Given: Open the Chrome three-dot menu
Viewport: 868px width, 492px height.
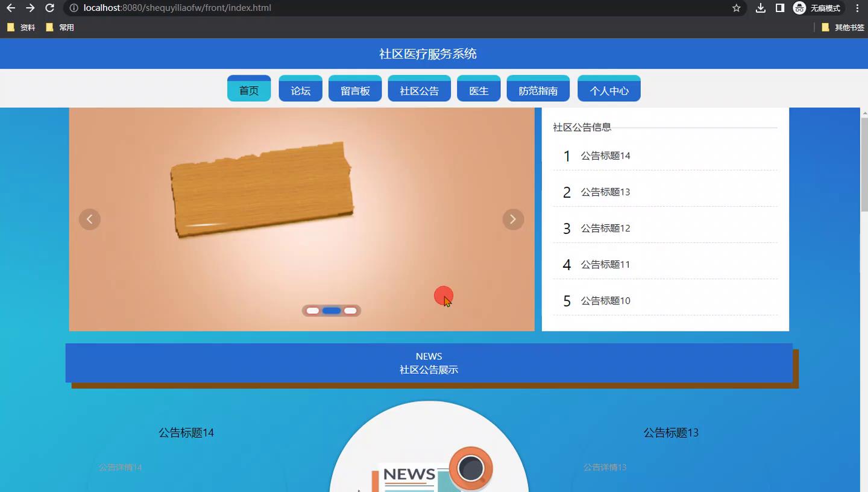Looking at the screenshot, I should click(857, 8).
